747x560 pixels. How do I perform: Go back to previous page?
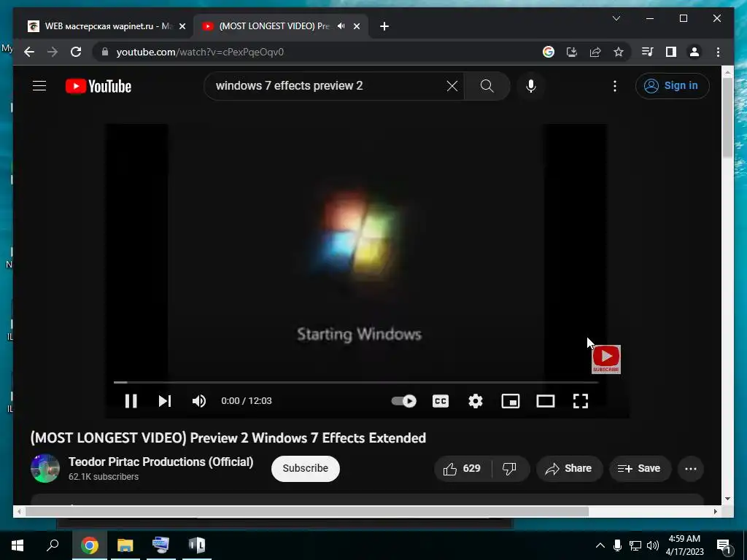coord(29,52)
